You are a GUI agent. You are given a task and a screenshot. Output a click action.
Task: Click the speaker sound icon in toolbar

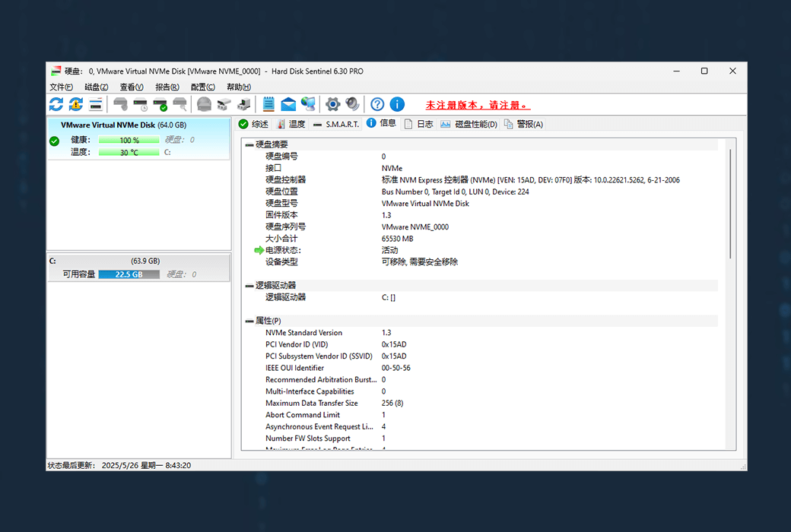[x=353, y=104]
